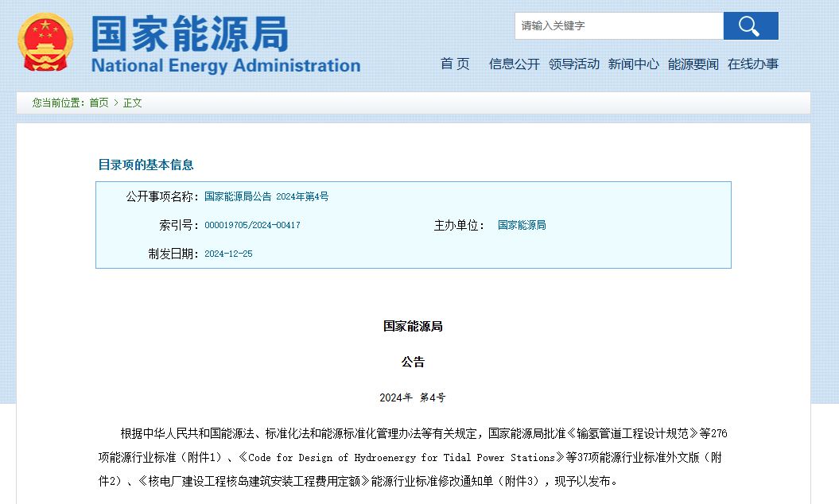
Task: Click the national emblem logo
Action: coord(45,41)
